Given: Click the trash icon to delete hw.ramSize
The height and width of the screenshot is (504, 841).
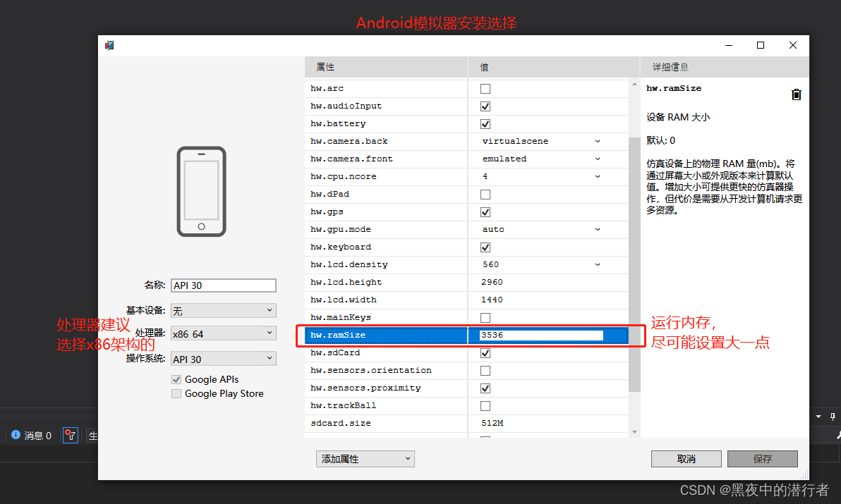Looking at the screenshot, I should pyautogui.click(x=797, y=94).
